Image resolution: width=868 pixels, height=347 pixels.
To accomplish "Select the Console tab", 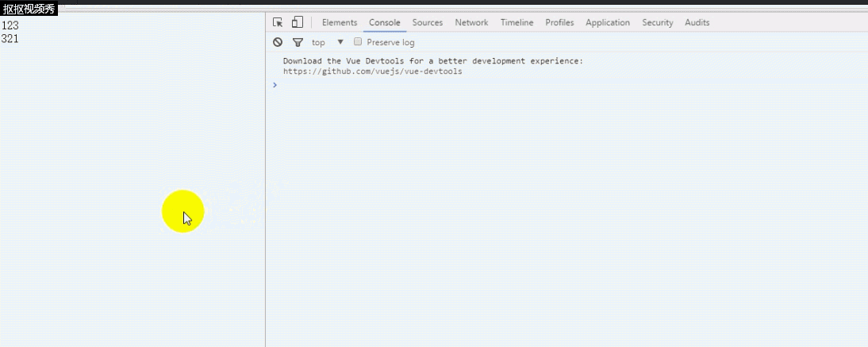I will [385, 23].
